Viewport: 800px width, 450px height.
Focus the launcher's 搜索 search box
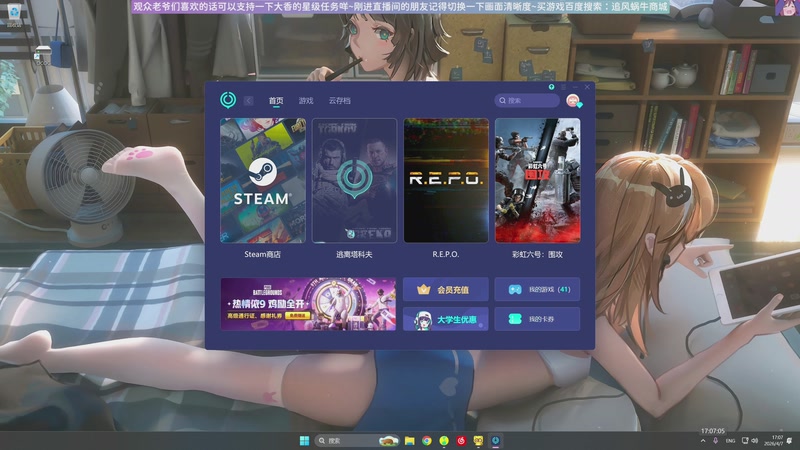click(x=527, y=101)
